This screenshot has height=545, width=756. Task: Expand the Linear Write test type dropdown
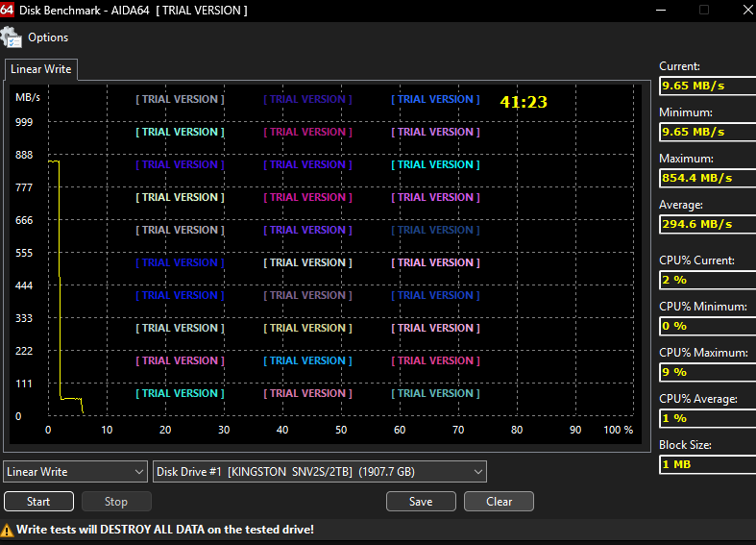(75, 472)
